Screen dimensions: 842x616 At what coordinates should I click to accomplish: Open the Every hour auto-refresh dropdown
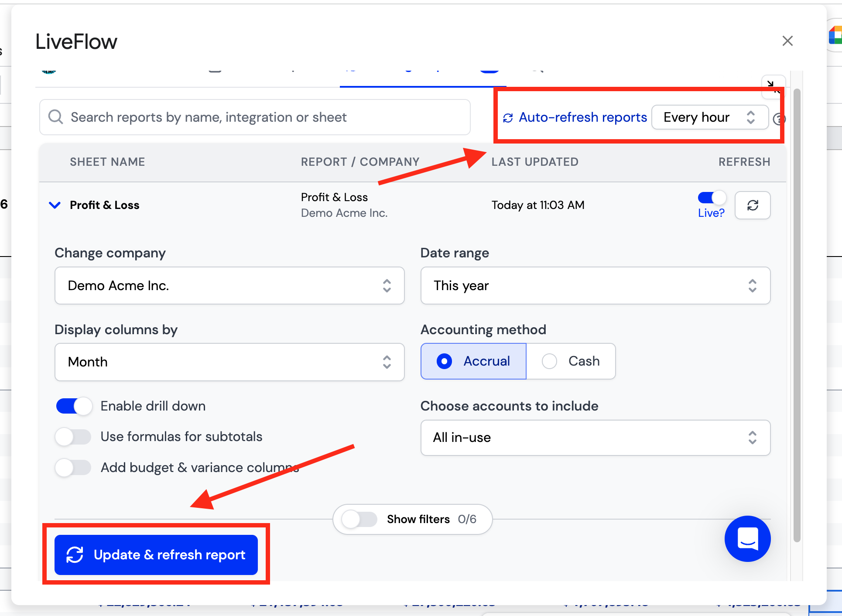(x=710, y=117)
